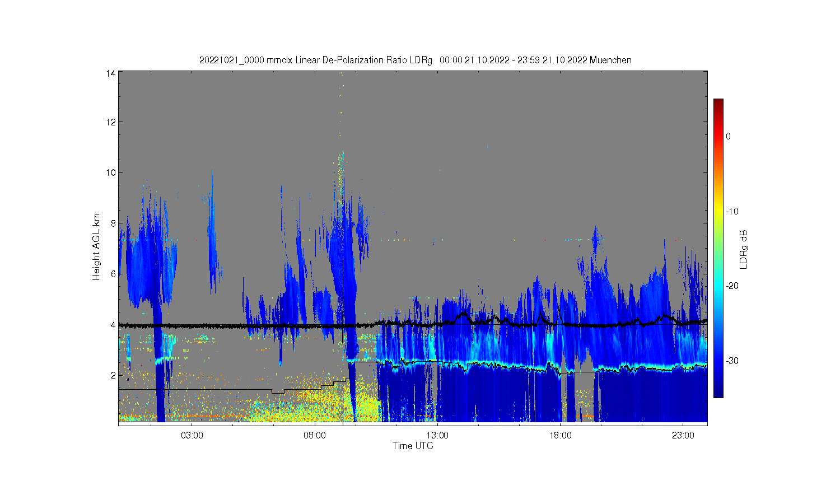The width and height of the screenshot is (840, 504).
Task: Click the height tick label 10
Action: [111, 172]
